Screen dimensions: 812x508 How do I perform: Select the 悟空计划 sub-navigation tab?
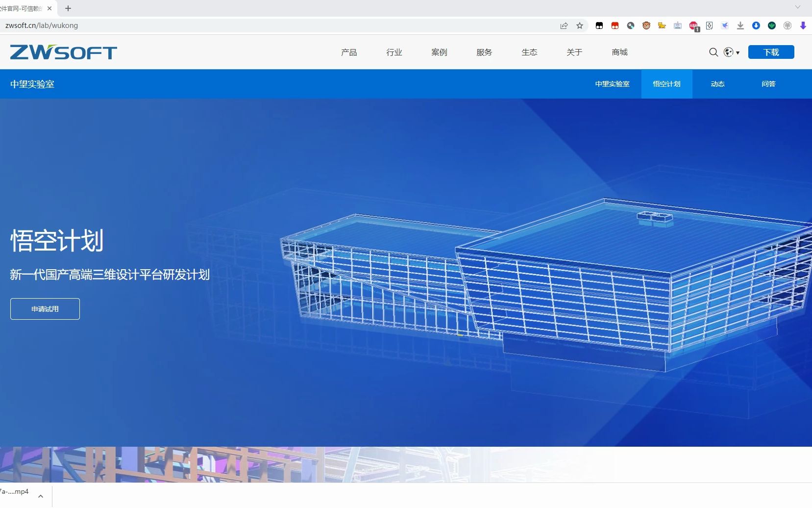coord(666,84)
